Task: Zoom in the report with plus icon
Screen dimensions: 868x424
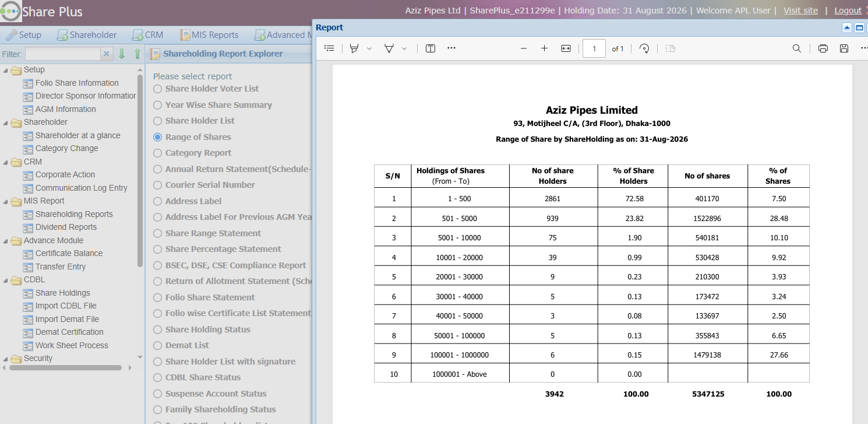Action: [x=544, y=48]
